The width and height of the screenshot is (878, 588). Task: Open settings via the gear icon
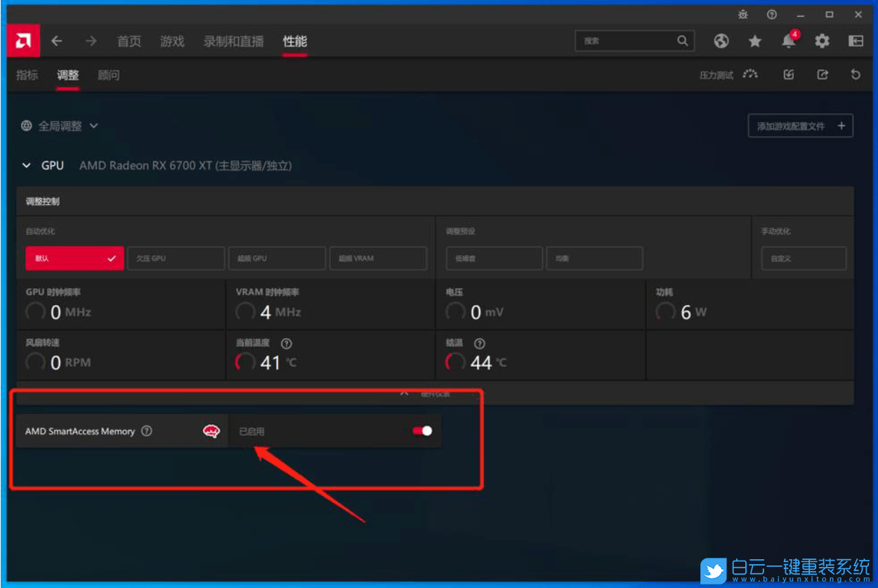coord(822,41)
